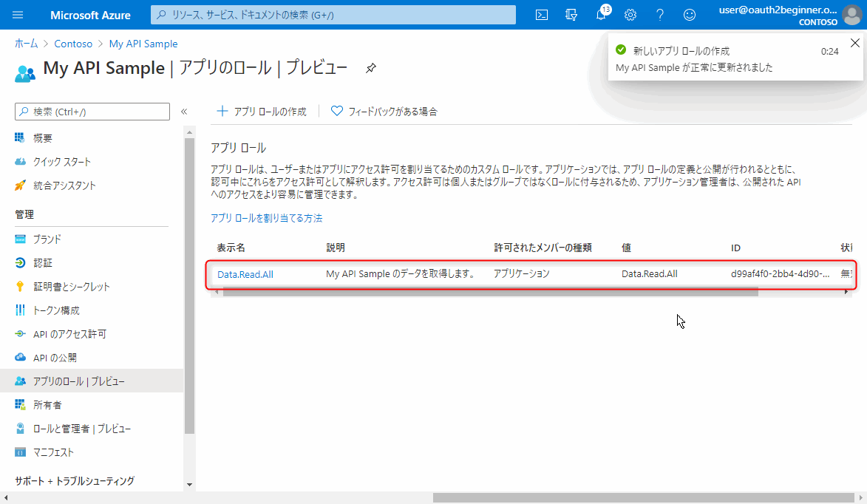Image resolution: width=867 pixels, height=504 pixels.
Task: Click the 認証 icon
Action: [20, 262]
